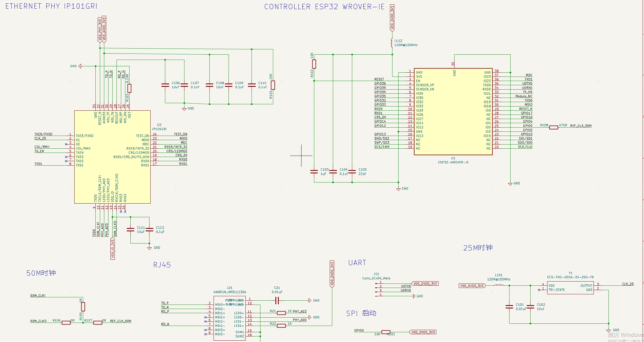Screen dimensions: 644x342
Task: Click the Module_NC net label
Action: click(x=524, y=96)
